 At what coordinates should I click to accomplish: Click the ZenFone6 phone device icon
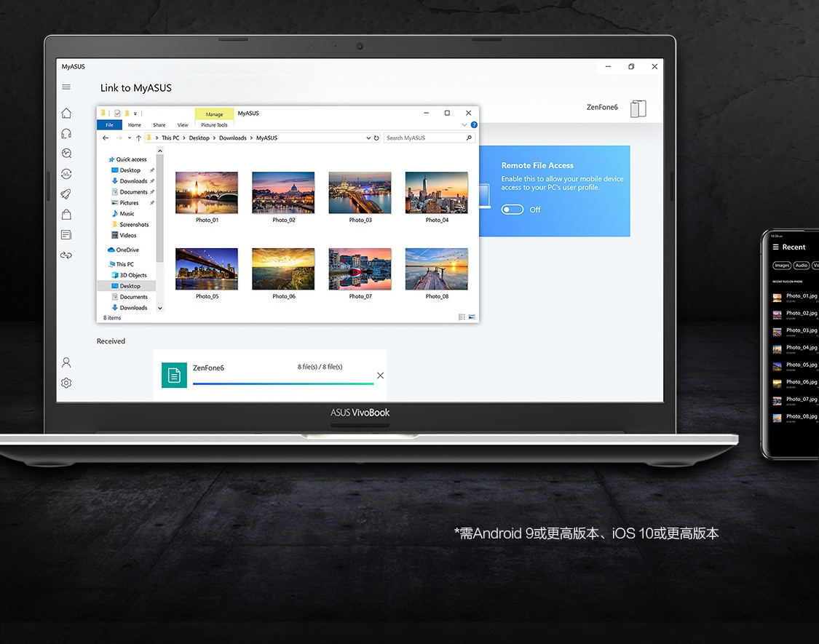coord(638,108)
